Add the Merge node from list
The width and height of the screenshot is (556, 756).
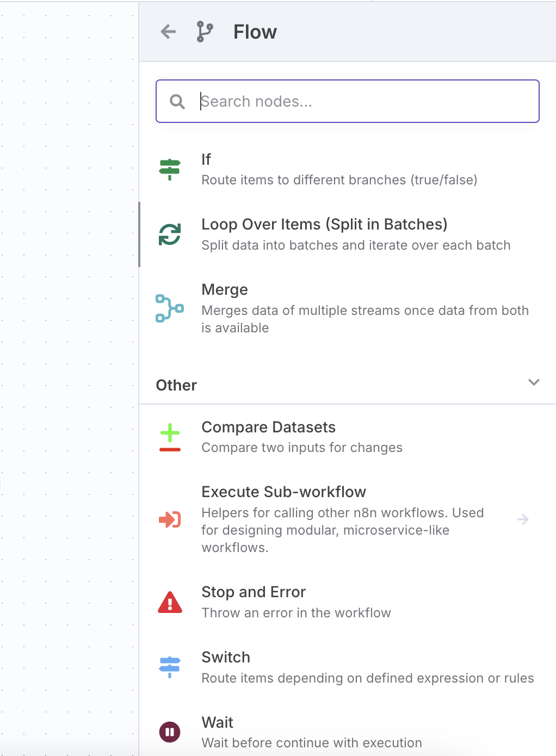click(225, 290)
